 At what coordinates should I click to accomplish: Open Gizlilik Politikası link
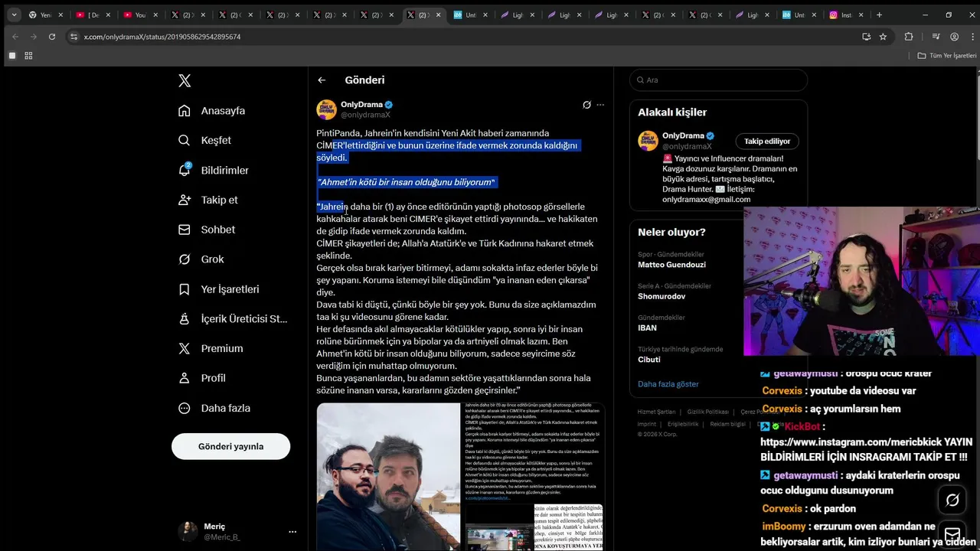pos(707,412)
